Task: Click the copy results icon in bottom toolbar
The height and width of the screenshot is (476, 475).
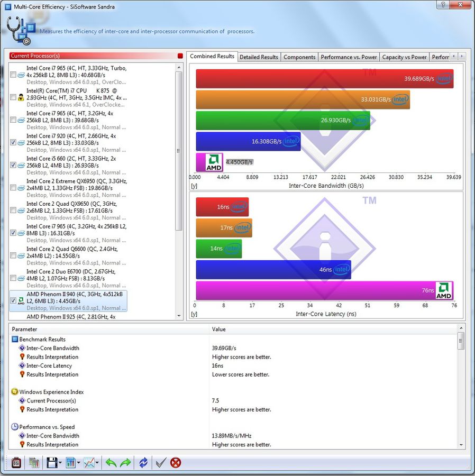Action: pyautogui.click(x=34, y=463)
